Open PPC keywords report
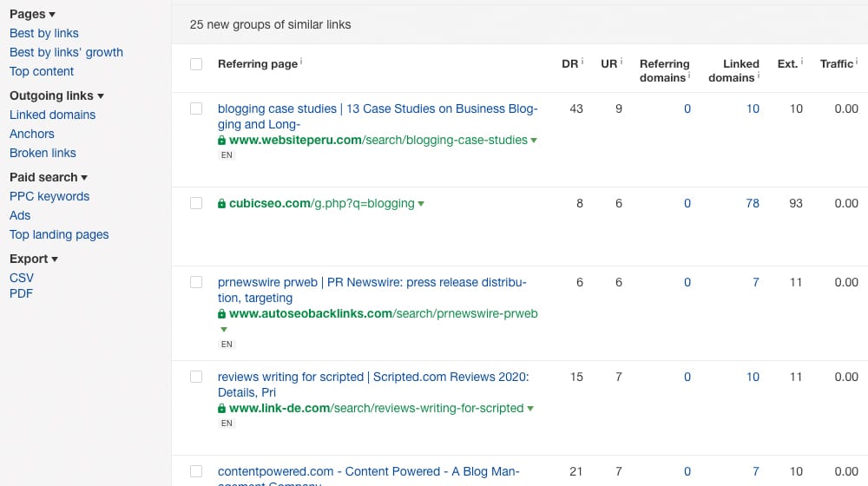 point(49,196)
